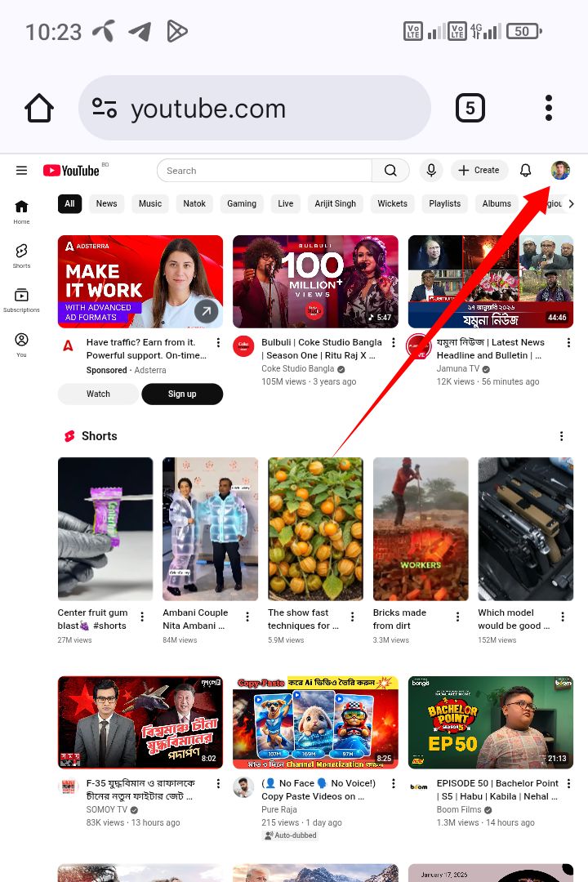Open the YouTube hamburger guide menu
This screenshot has height=882, width=588.
pos(21,171)
